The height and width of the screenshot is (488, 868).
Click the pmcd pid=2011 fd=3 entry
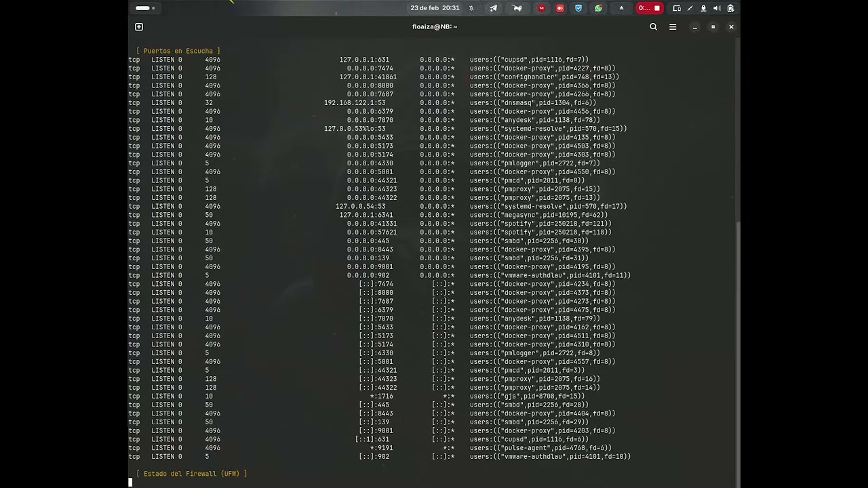tap(528, 371)
